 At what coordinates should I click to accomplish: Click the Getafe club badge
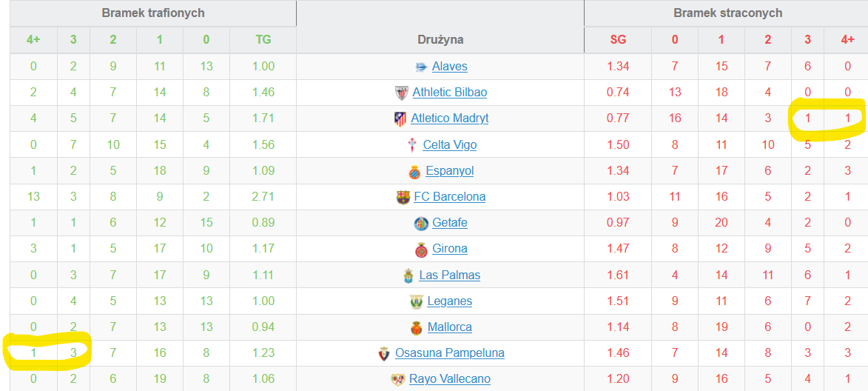tap(421, 223)
